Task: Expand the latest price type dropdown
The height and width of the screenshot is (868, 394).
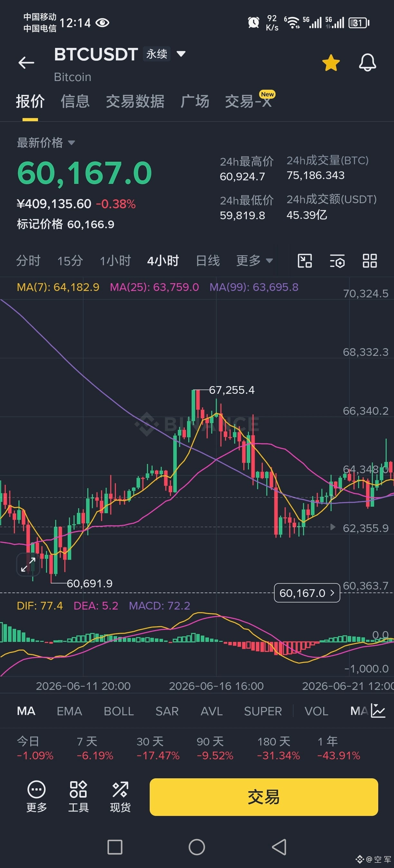Action: pos(71,143)
